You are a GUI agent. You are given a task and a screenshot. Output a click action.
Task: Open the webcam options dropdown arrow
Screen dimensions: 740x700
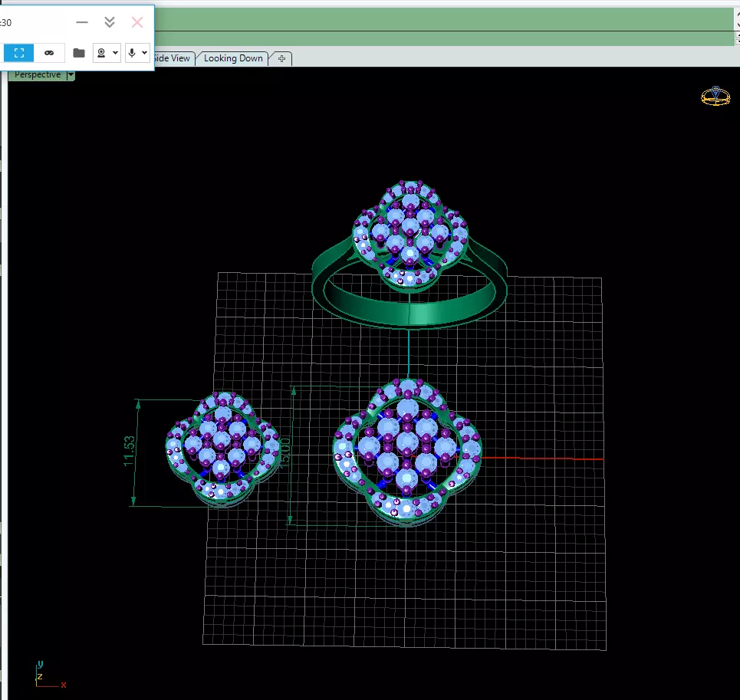(x=115, y=53)
